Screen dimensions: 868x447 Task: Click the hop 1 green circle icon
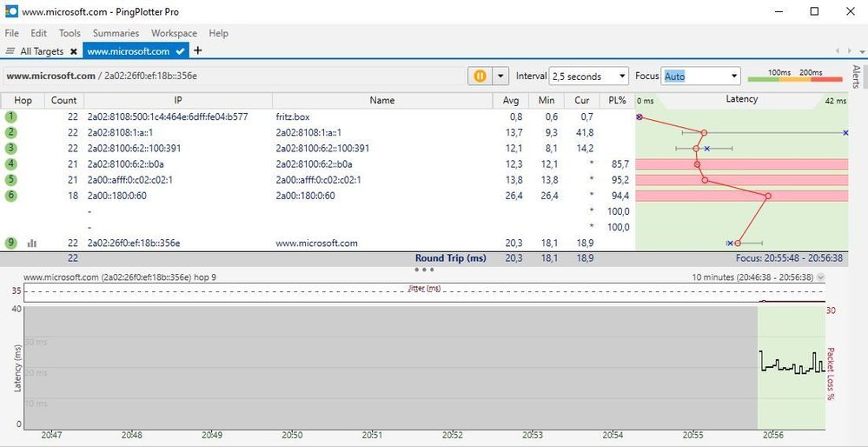(10, 117)
